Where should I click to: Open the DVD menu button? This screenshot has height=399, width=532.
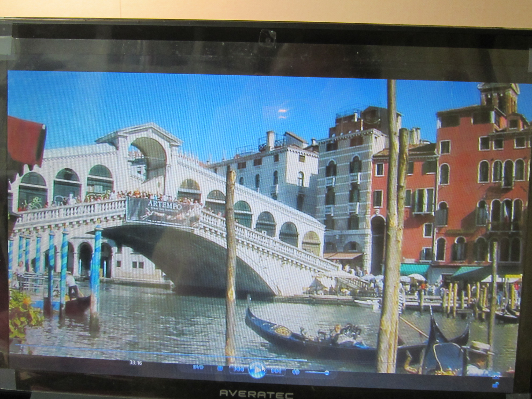(x=198, y=367)
